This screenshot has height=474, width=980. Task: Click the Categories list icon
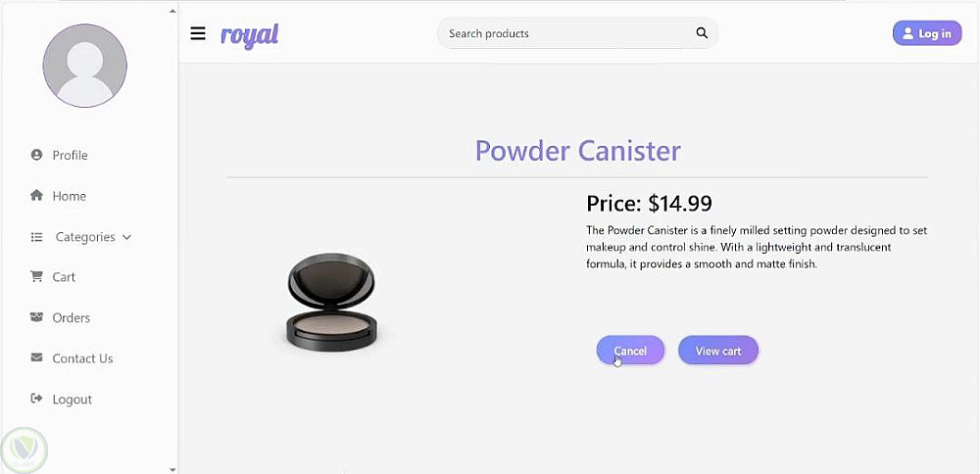36,237
